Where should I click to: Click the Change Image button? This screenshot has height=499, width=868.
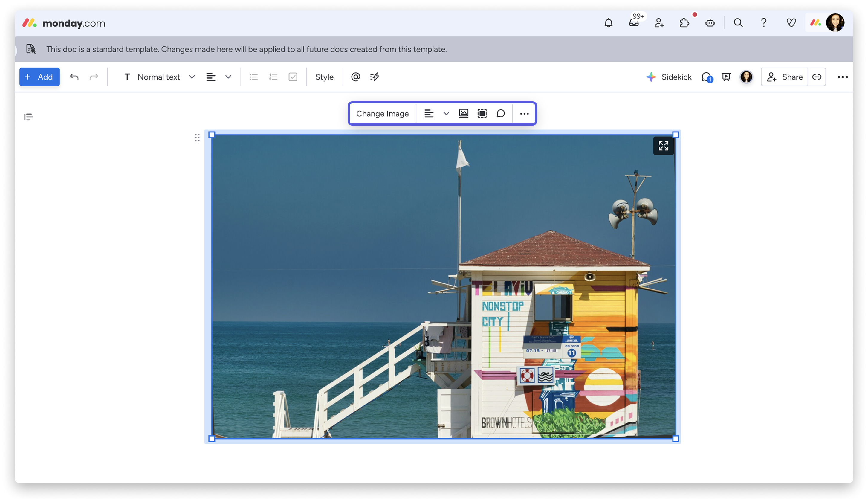382,113
